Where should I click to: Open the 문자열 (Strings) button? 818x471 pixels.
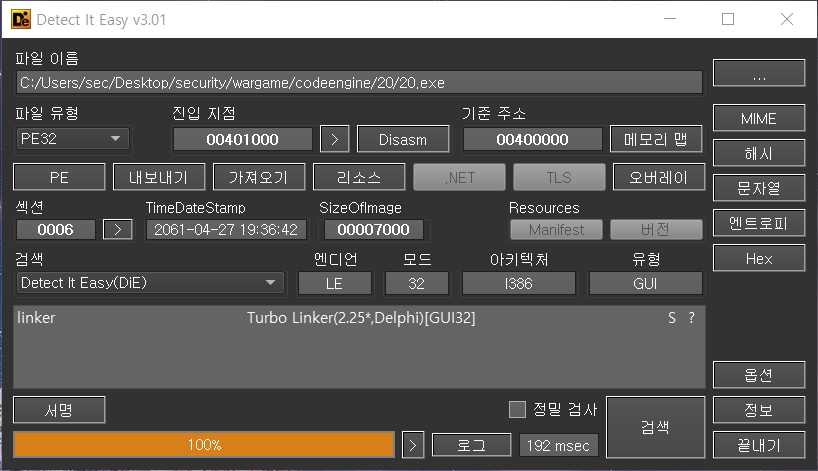(x=759, y=188)
